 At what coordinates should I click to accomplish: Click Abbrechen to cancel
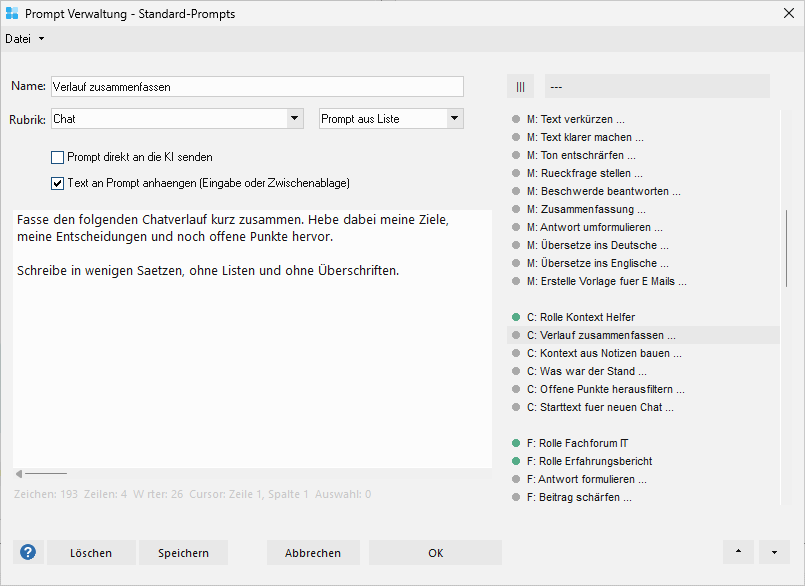313,553
